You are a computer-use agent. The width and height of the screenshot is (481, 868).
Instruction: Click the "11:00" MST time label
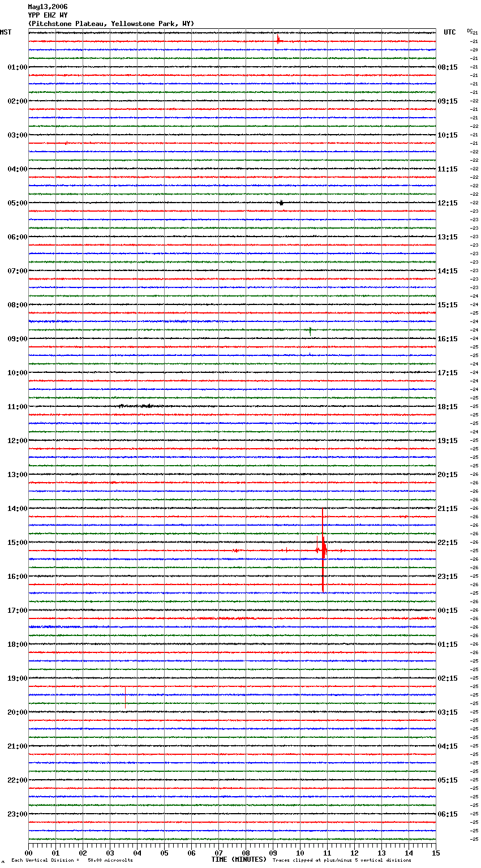(x=17, y=407)
